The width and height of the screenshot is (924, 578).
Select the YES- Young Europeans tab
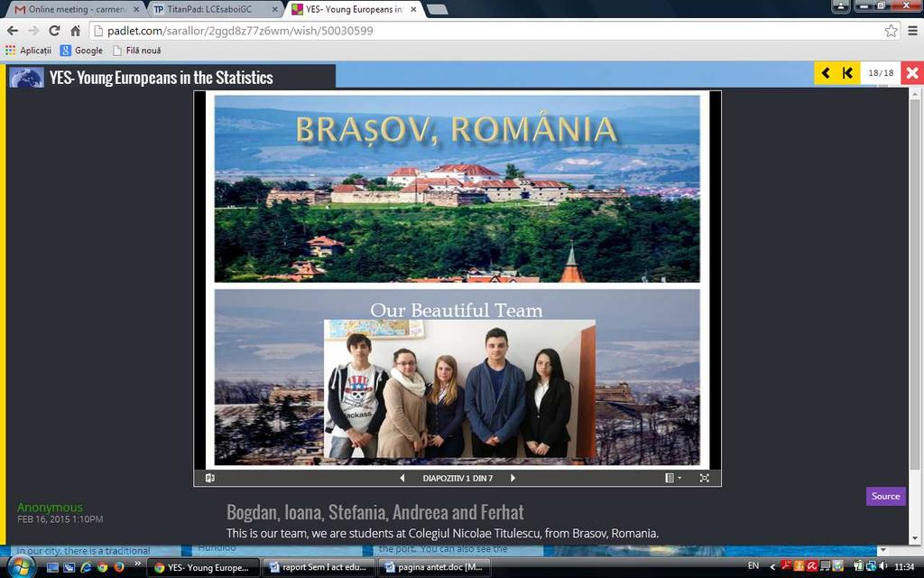[354, 9]
